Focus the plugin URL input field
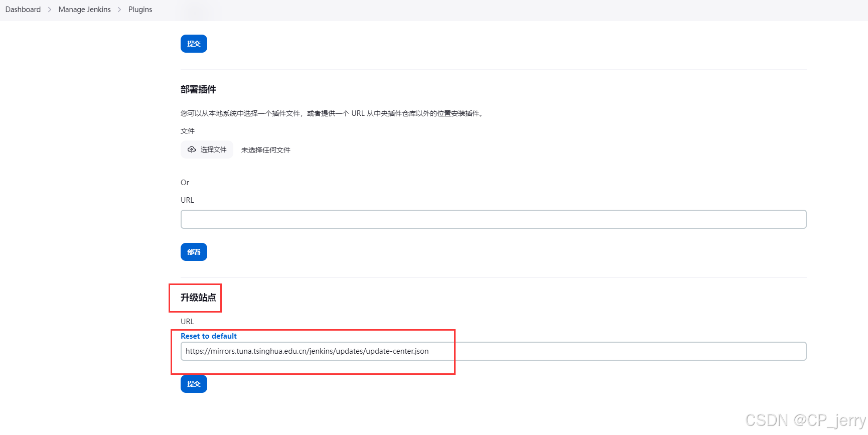 tap(493, 219)
